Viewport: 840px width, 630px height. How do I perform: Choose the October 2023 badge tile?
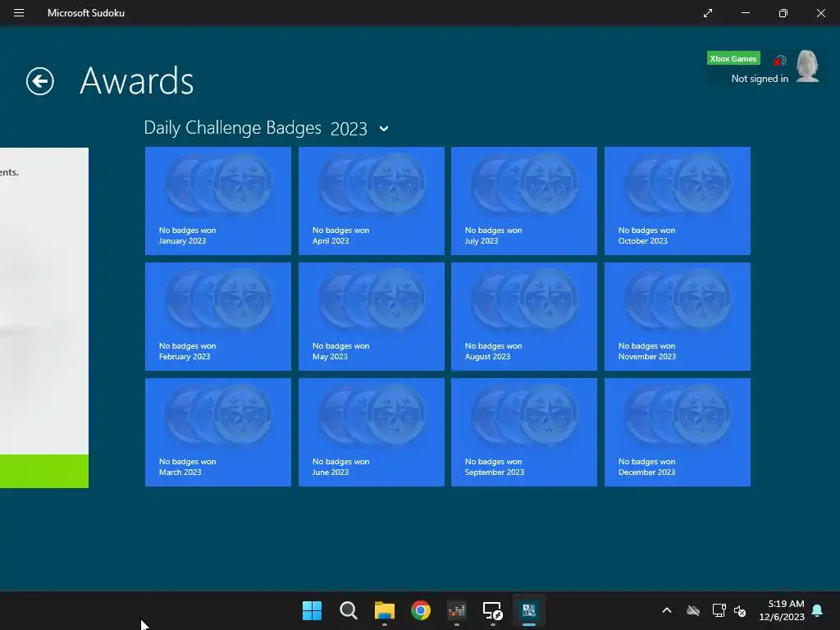tap(677, 201)
